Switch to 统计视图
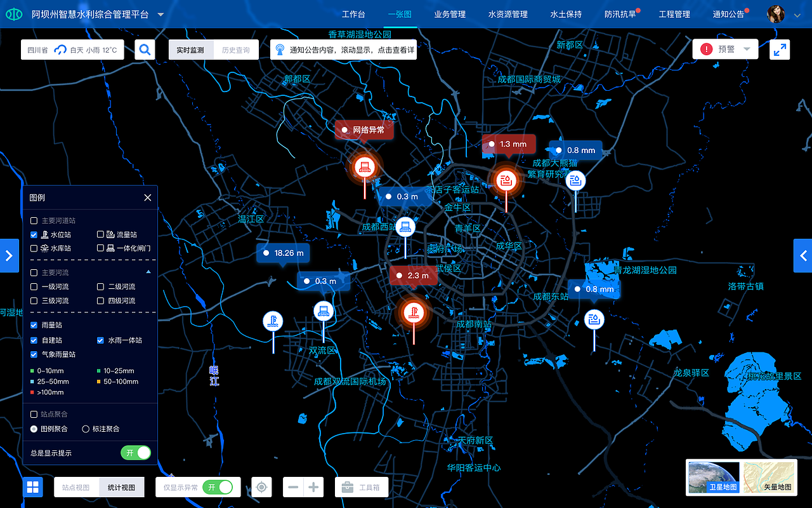This screenshot has width=812, height=508. tap(122, 487)
